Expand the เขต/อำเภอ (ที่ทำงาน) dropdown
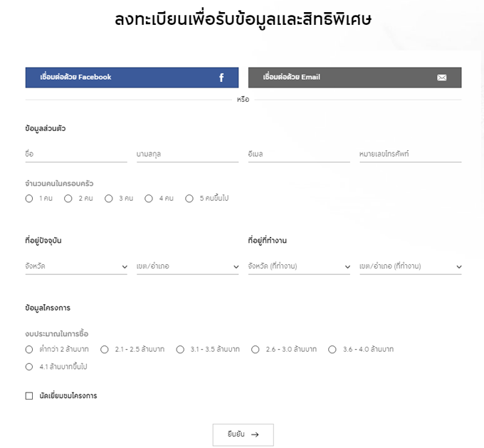The height and width of the screenshot is (448, 484). (411, 266)
